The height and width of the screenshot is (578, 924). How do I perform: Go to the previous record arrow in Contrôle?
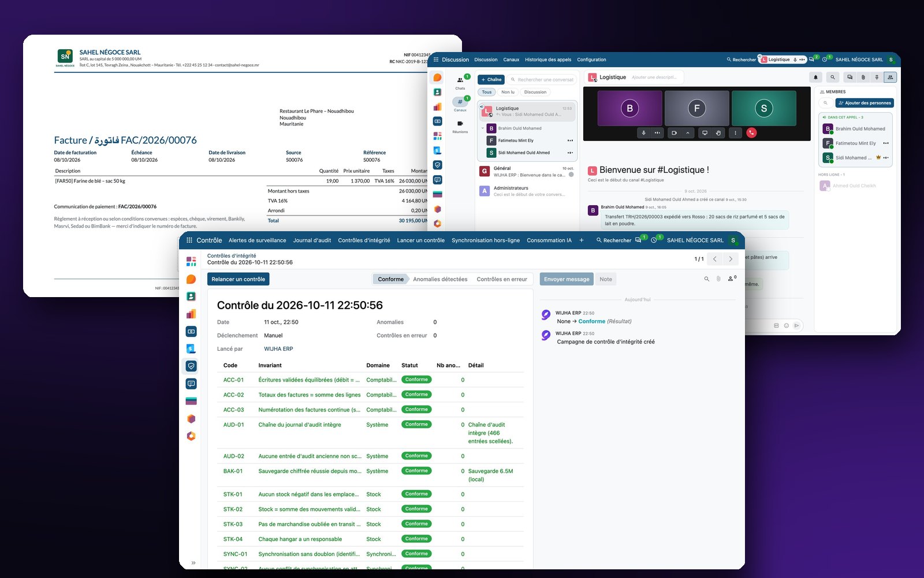click(715, 259)
